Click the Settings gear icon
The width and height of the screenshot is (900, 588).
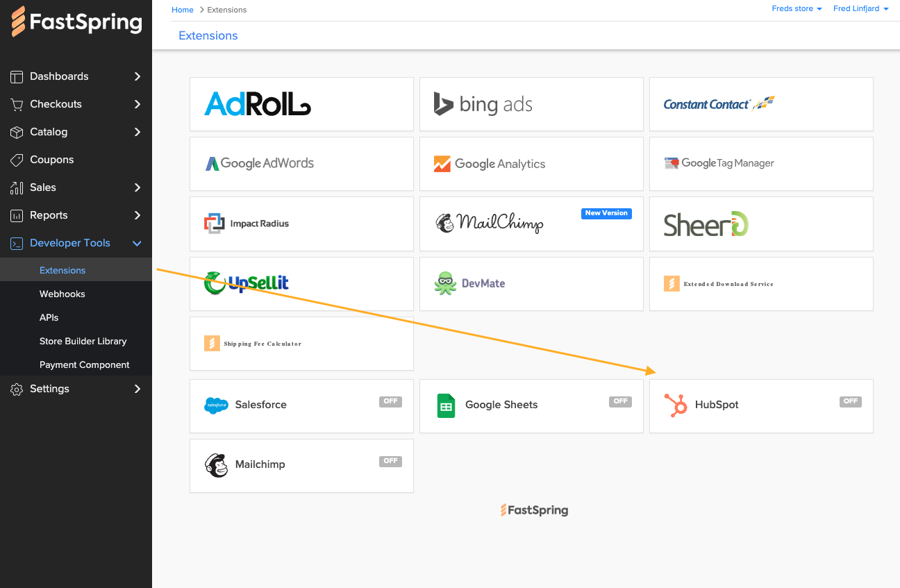tap(17, 389)
